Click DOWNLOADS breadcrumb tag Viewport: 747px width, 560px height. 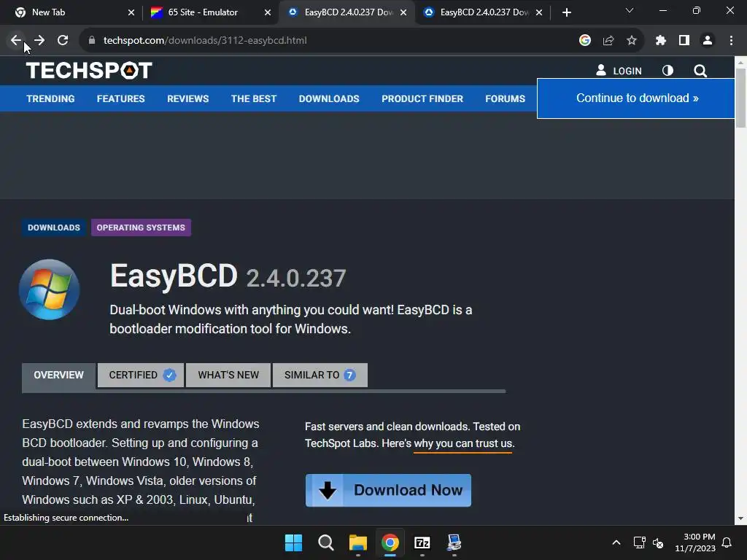coord(54,227)
